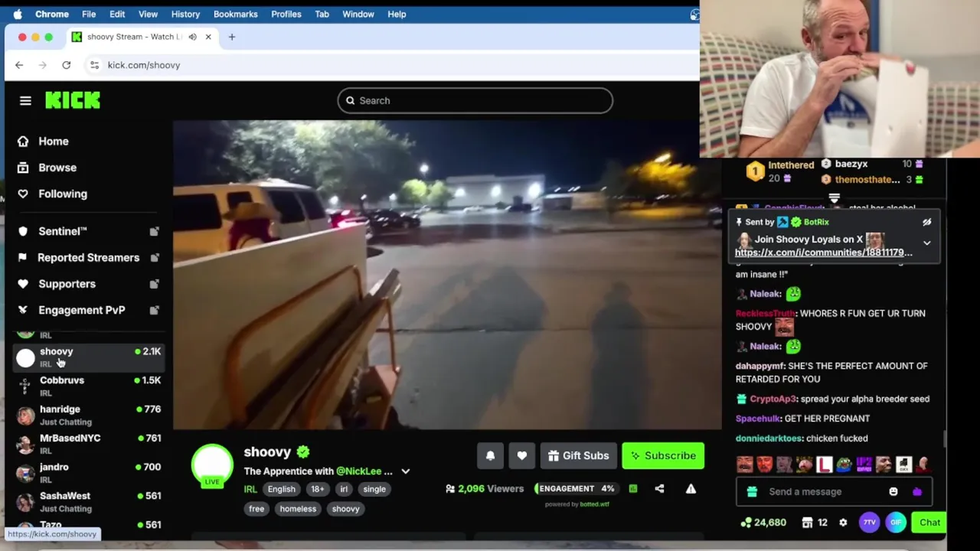Insert the Pepe frog emote
This screenshot has width=980, height=551.
click(x=844, y=465)
